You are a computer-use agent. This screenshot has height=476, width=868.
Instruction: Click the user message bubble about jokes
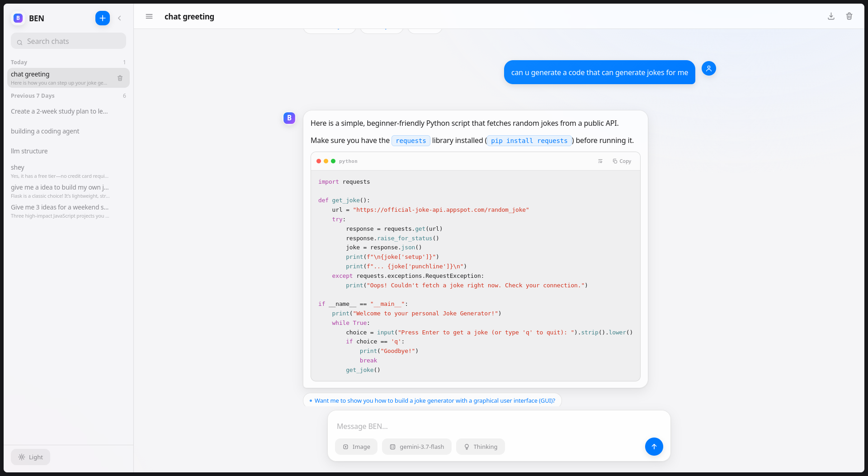coord(599,72)
